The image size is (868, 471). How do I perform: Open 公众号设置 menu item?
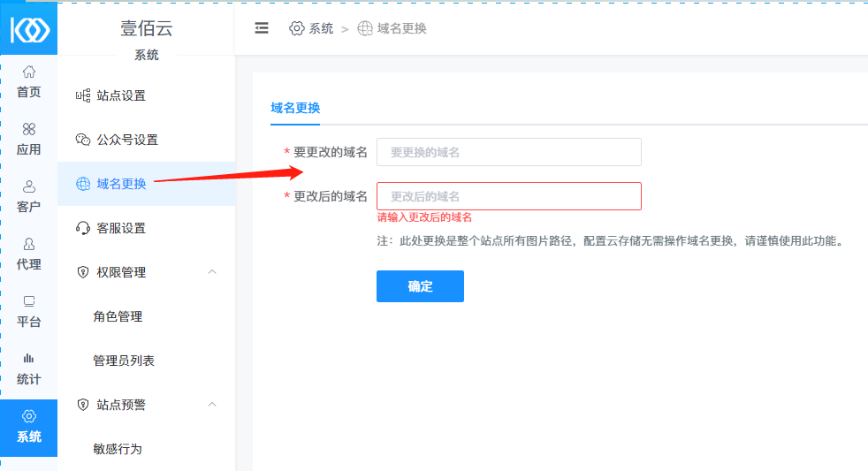146,140
